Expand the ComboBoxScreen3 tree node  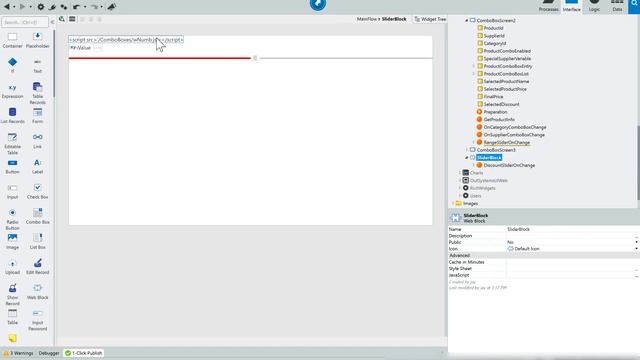467,150
